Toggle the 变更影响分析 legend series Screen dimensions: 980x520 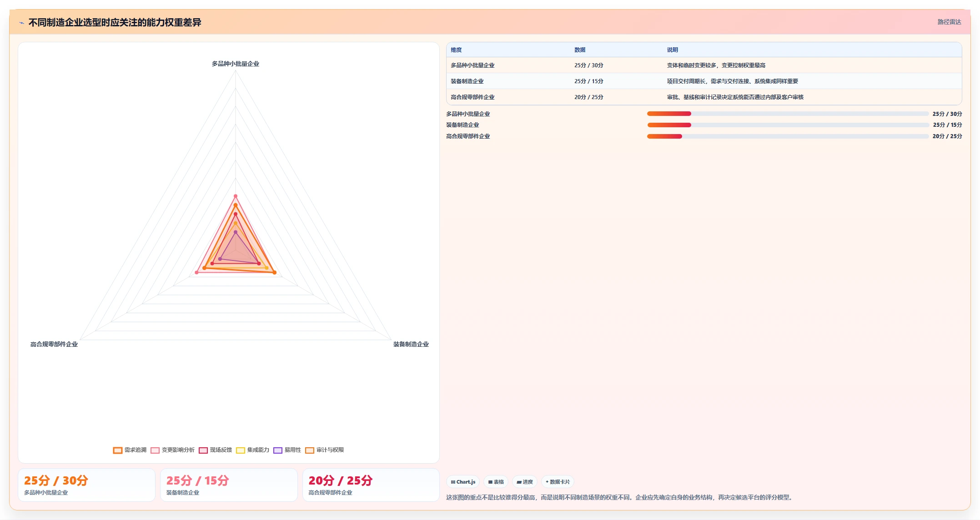click(x=172, y=450)
